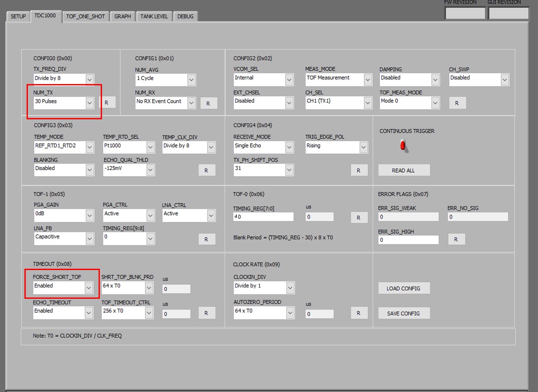Click the us field beside AUTOZERO_PERIOD
The image size is (538, 392).
[320, 314]
